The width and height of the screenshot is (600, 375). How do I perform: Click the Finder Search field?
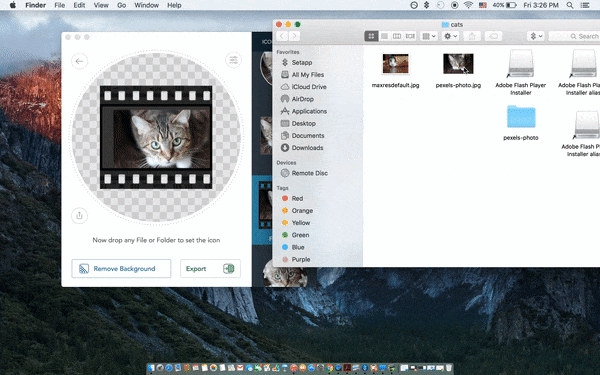[x=574, y=36]
